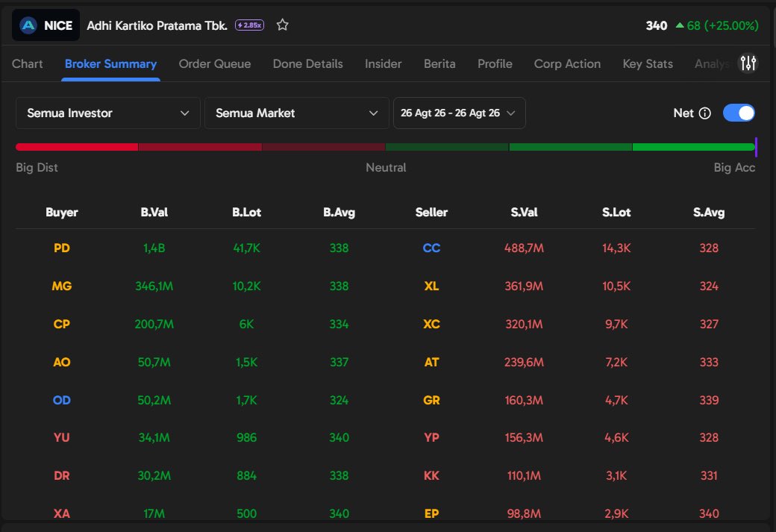Screen dimensions: 776x532
Task: Select buyer broker YU
Action: 62,437
